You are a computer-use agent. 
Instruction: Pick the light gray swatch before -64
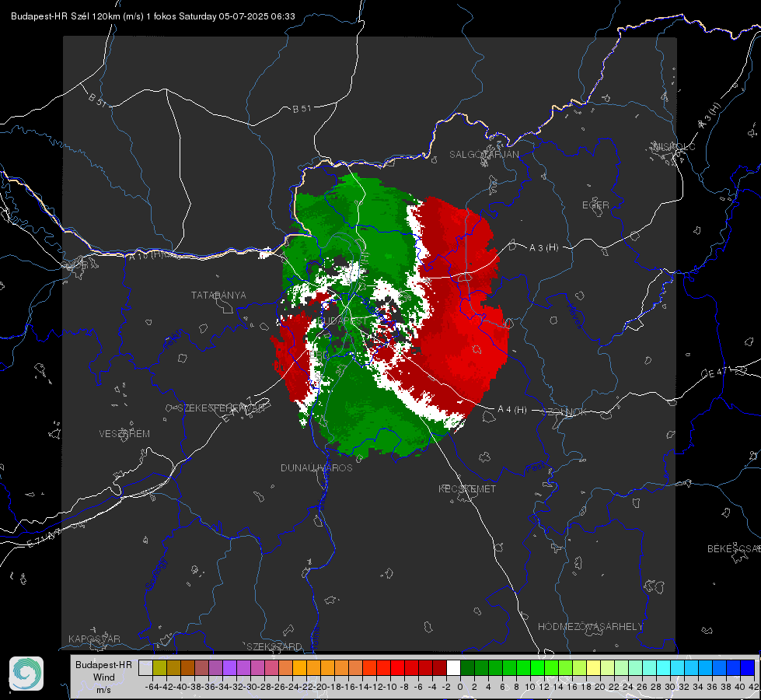[145, 668]
